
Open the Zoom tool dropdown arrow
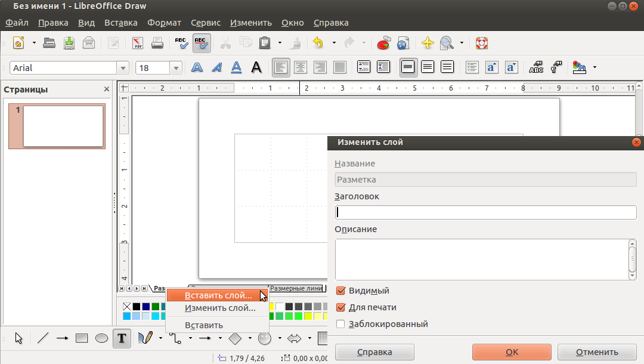(x=461, y=43)
